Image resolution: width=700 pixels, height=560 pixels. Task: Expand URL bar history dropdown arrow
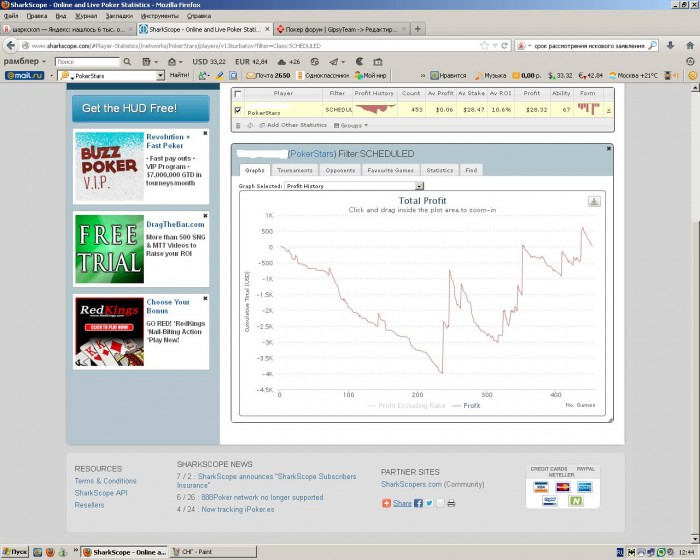pos(495,46)
